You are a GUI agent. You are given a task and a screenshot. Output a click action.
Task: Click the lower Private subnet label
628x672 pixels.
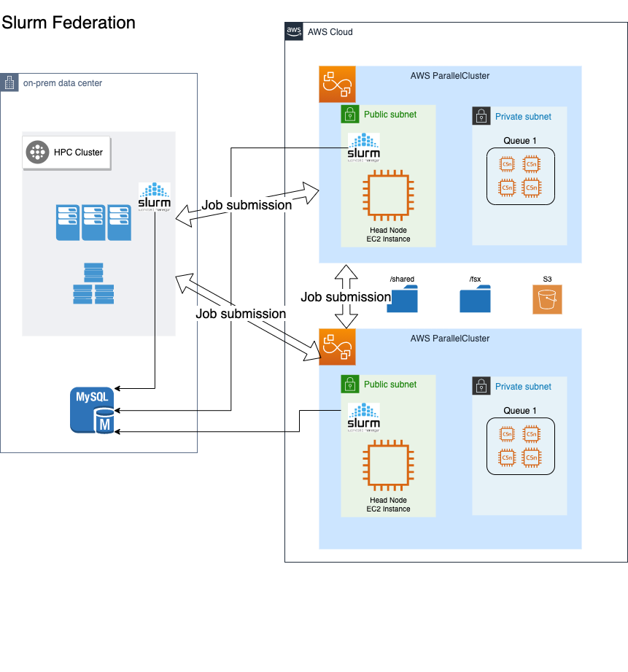[523, 387]
